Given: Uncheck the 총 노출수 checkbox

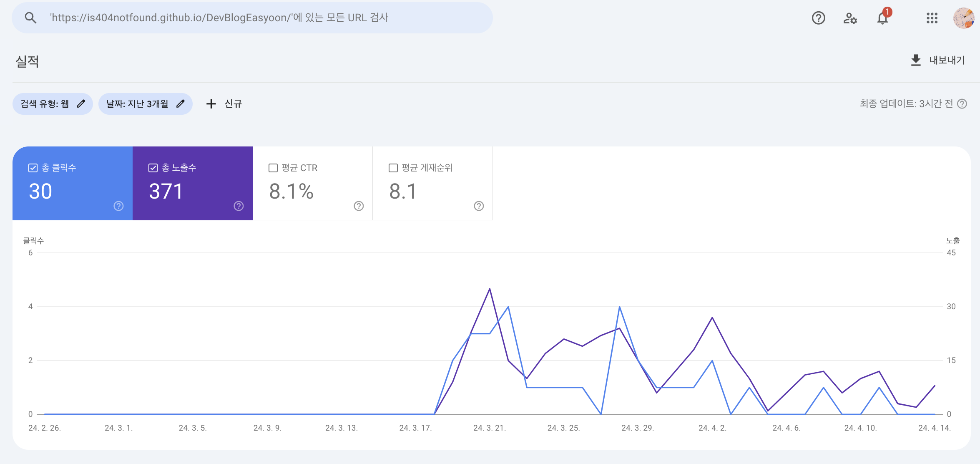Looking at the screenshot, I should 153,168.
